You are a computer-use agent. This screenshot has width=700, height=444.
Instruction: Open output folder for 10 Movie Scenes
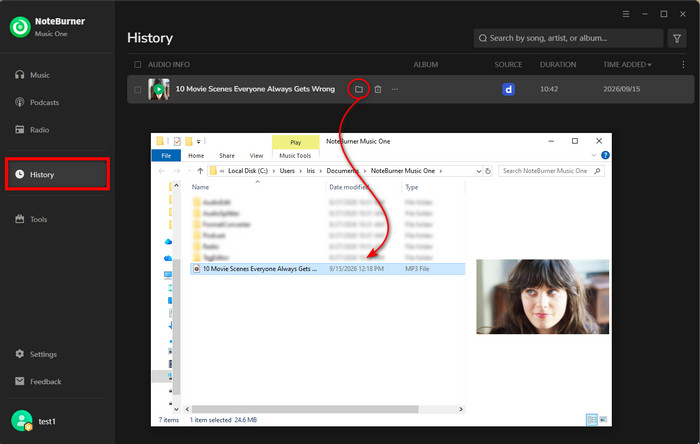(358, 89)
